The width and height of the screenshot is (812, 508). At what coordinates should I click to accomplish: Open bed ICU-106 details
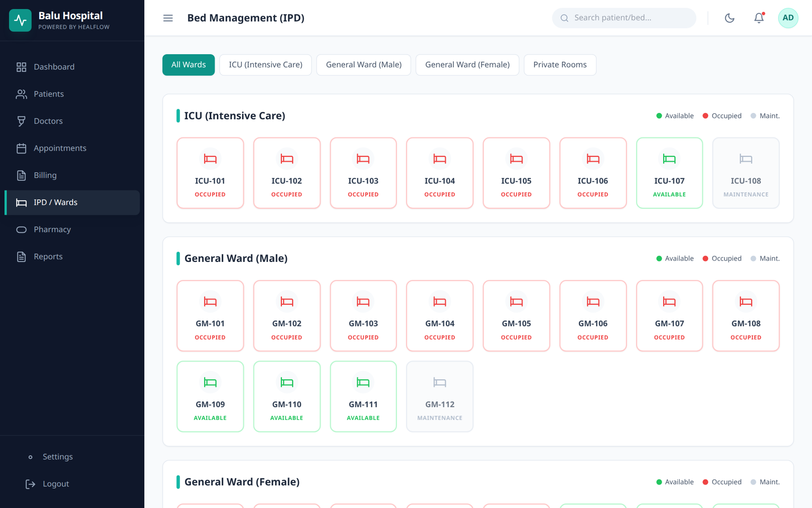pos(593,173)
